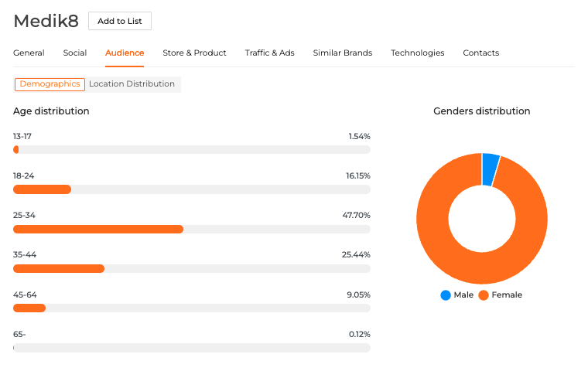Click the orange Female legend dot
The height and width of the screenshot is (378, 588).
tap(484, 295)
